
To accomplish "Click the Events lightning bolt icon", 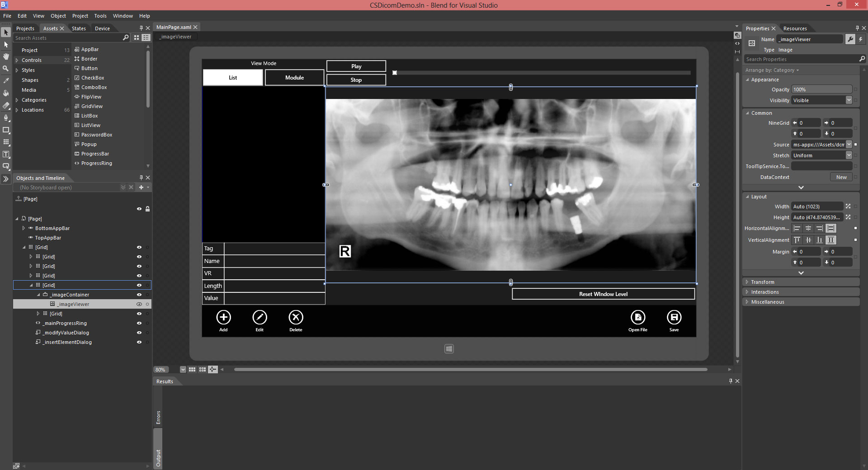I will click(x=861, y=39).
